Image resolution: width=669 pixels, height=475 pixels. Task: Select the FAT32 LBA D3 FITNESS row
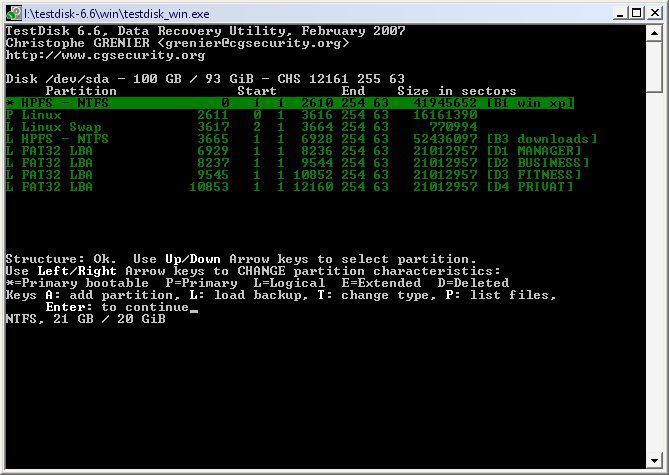294,175
